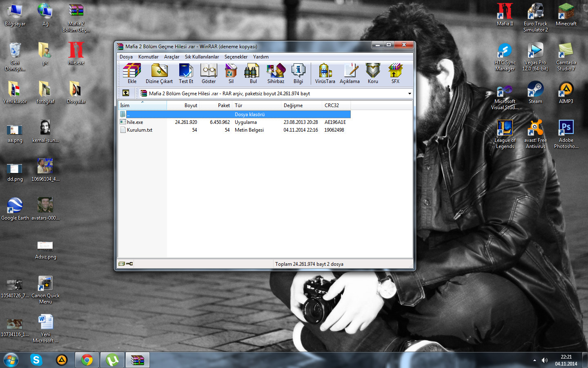Show hidden tray icons arrow
Viewport: 588px width, 368px height.
pos(535,360)
